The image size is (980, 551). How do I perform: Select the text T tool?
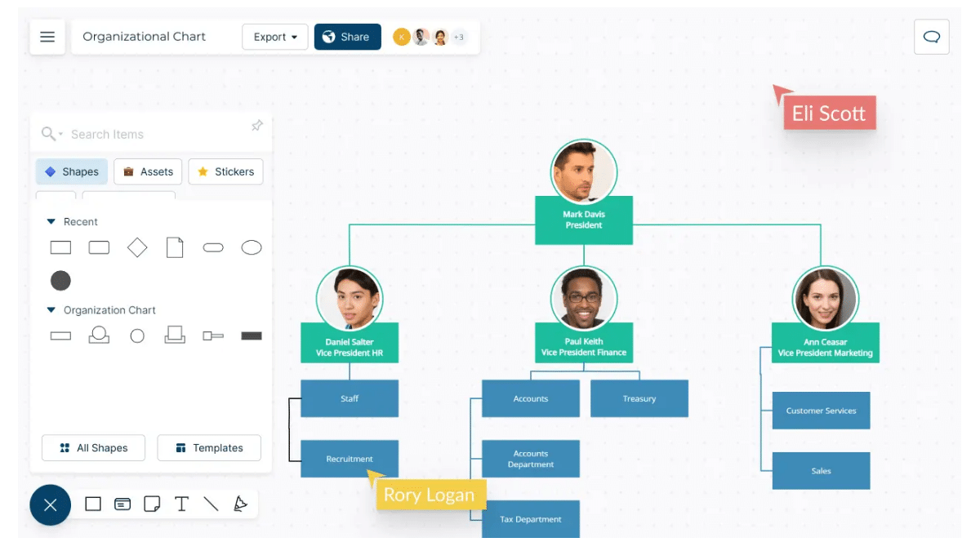pos(181,504)
